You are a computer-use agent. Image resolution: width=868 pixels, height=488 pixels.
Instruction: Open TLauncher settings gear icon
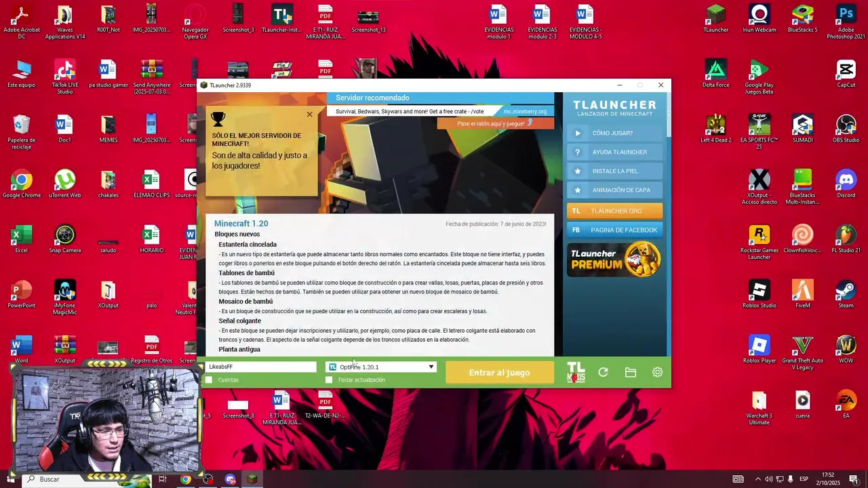pyautogui.click(x=657, y=372)
